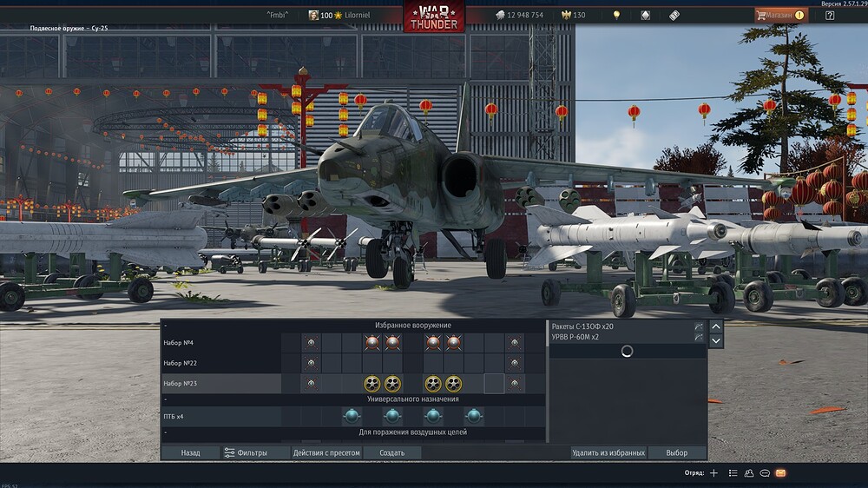The height and width of the screenshot is (488, 868).
Task: Click the Выбор button
Action: 676,452
